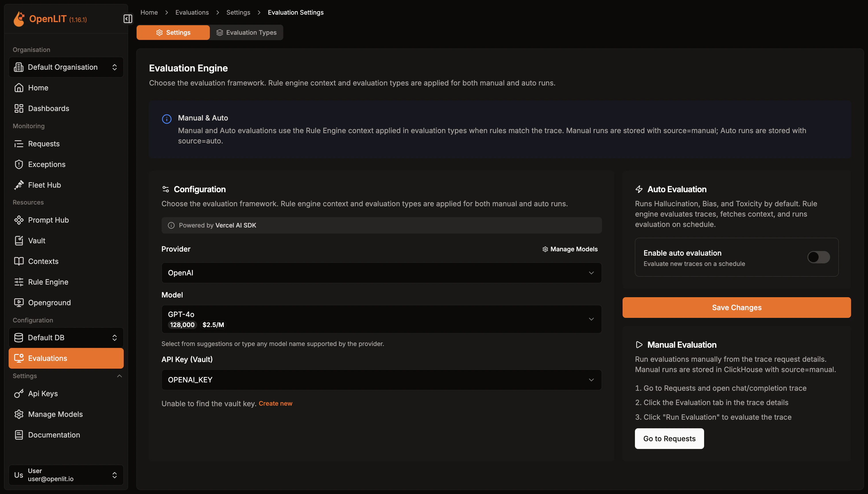Screen dimensions: 868x494
Task: Click the Save Changes button
Action: pyautogui.click(x=736, y=308)
